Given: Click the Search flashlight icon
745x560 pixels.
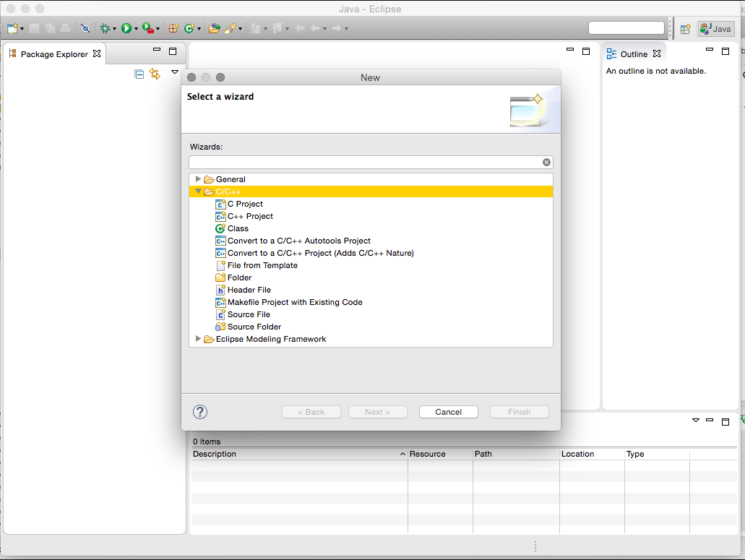Looking at the screenshot, I should (231, 28).
